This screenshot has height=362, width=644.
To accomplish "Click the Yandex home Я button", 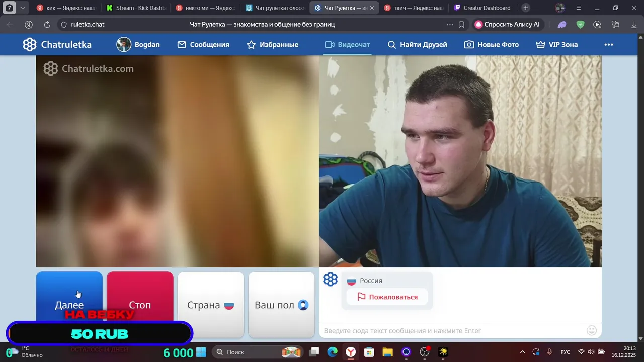I will click(x=29, y=24).
